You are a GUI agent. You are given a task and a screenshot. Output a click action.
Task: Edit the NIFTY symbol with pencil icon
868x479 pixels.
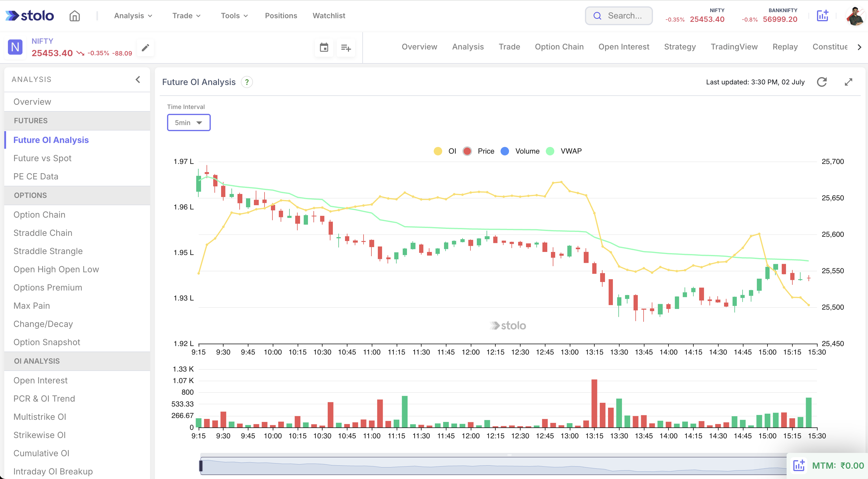[145, 47]
